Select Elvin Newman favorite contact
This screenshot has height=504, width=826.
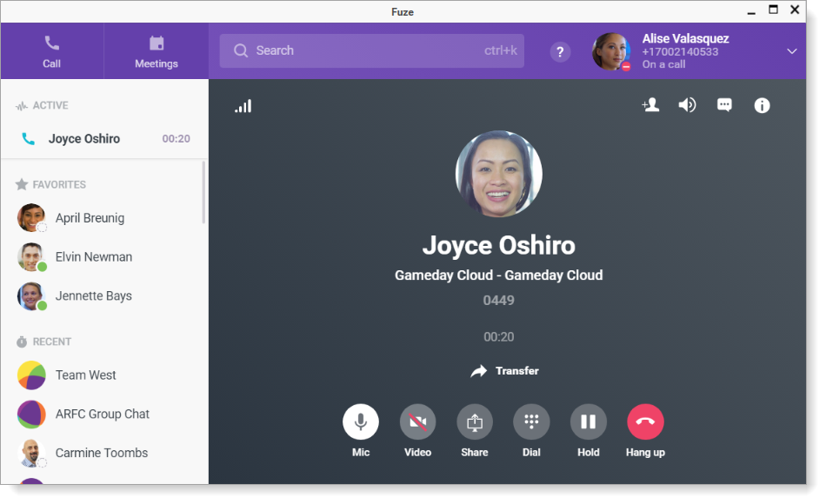click(x=104, y=257)
